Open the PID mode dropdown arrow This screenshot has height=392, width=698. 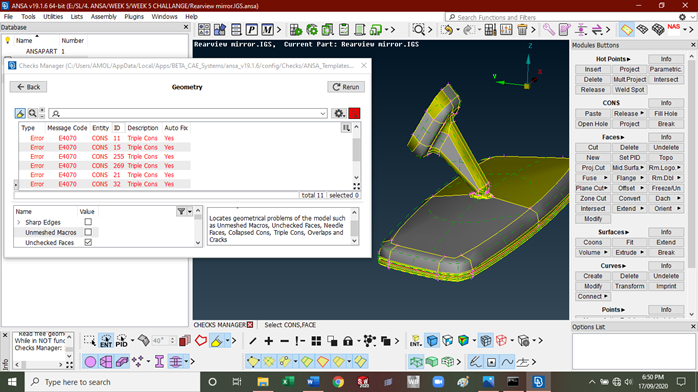tap(132, 340)
